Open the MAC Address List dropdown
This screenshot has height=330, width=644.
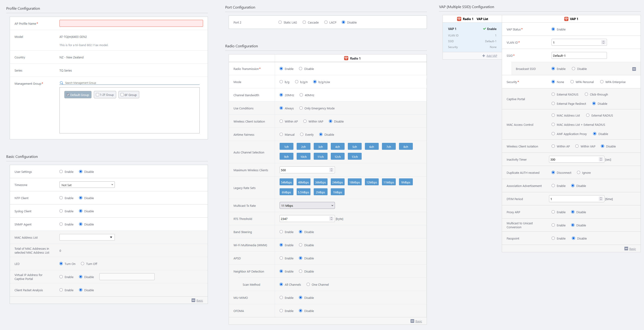87,237
